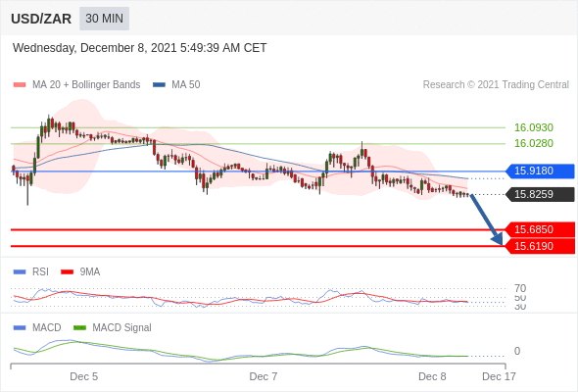Click the MA 20 + Bollinger Bands legend label

coord(86,84)
